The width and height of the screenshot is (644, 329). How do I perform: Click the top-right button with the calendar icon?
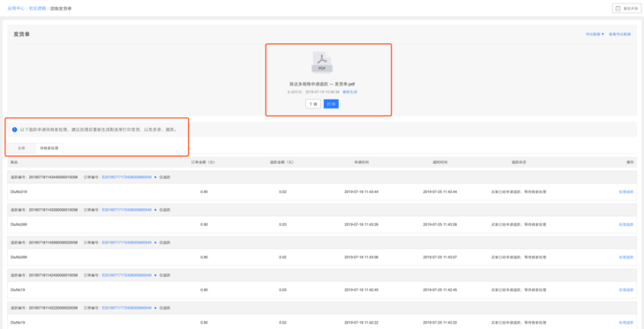click(626, 8)
